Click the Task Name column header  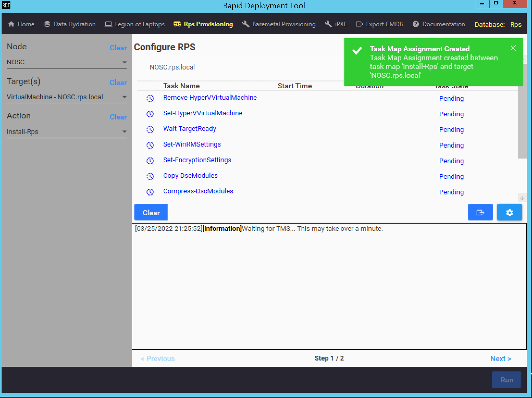tap(181, 86)
